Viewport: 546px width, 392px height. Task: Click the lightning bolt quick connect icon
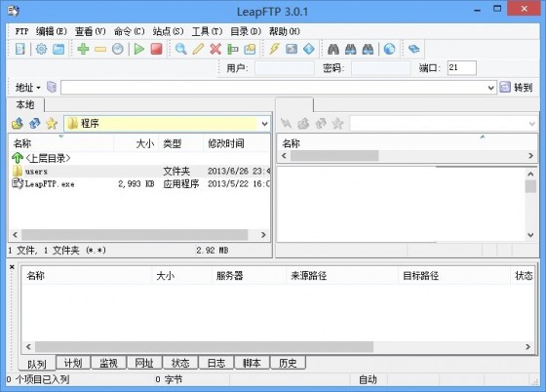pos(274,49)
